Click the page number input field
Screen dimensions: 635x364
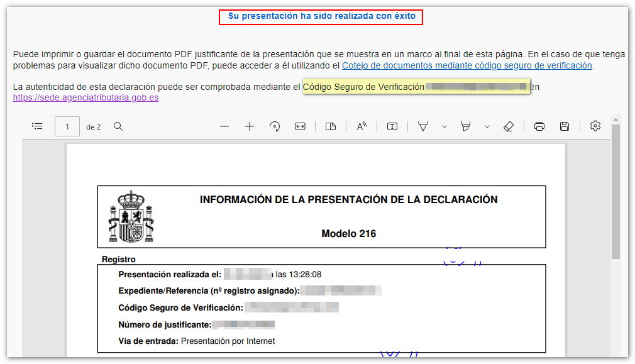tap(67, 126)
